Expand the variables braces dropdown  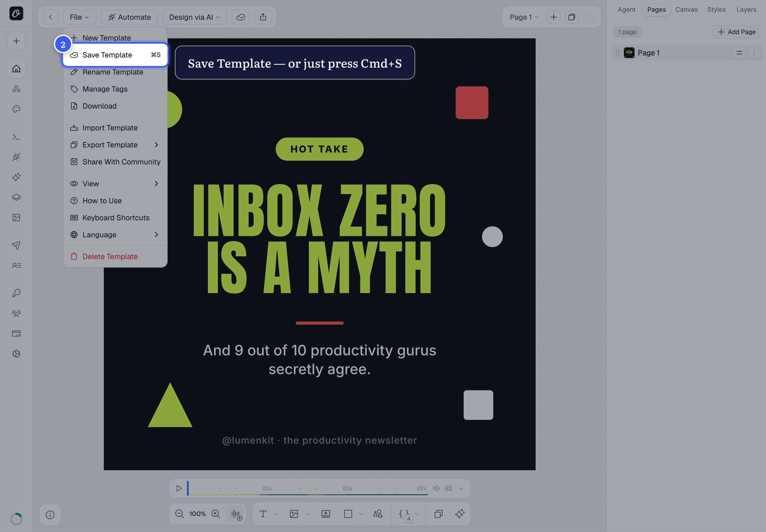click(417, 514)
